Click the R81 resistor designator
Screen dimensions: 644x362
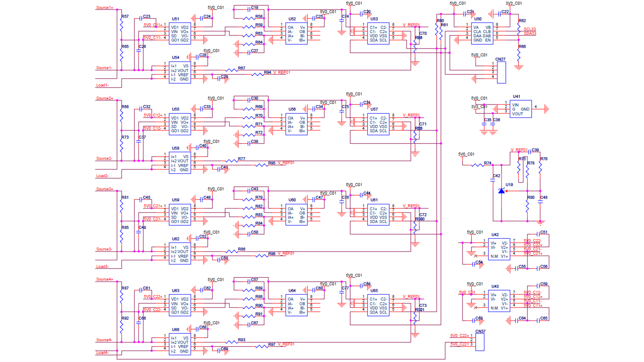pos(125,197)
